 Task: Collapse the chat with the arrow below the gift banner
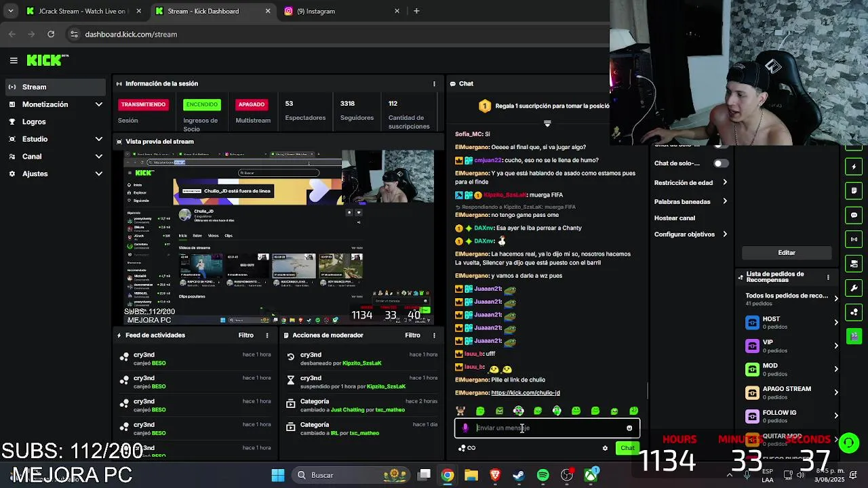(547, 124)
